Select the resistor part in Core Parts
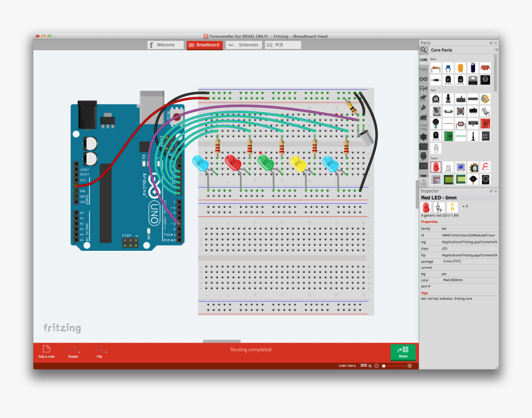The height and width of the screenshot is (418, 532). [435, 68]
